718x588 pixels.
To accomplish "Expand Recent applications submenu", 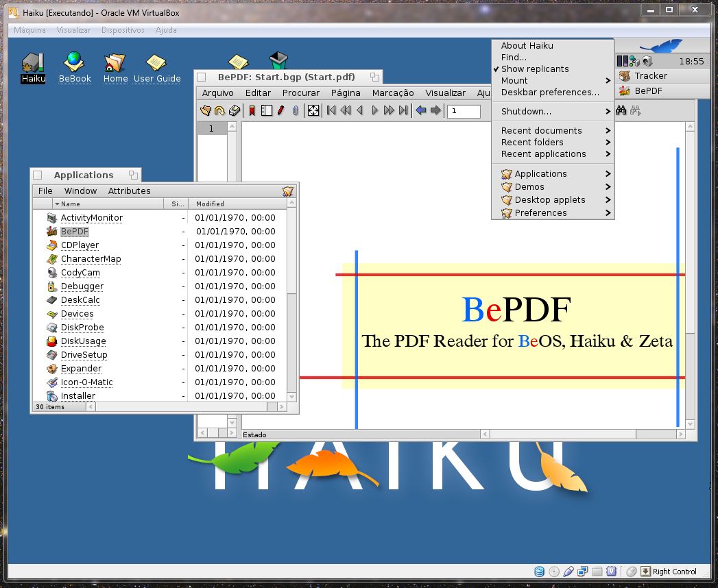I will pyautogui.click(x=553, y=154).
